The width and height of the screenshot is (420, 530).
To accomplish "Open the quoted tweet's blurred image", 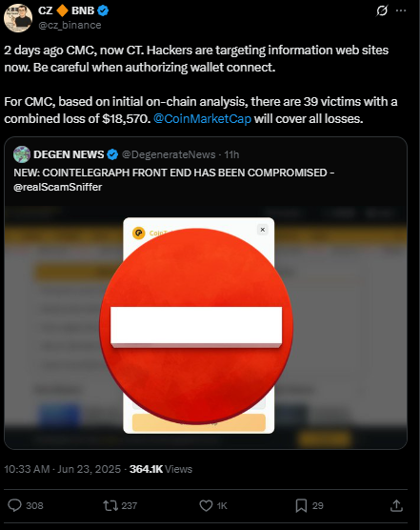I will click(206, 327).
